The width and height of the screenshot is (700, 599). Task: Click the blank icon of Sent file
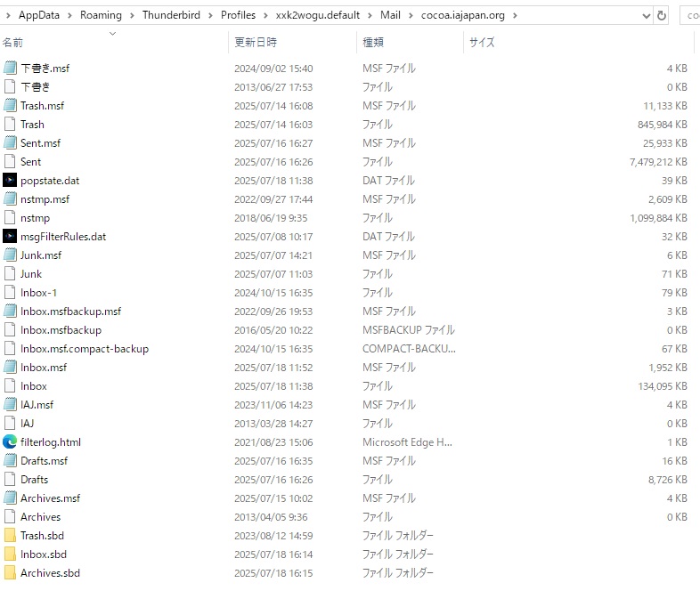[x=10, y=161]
